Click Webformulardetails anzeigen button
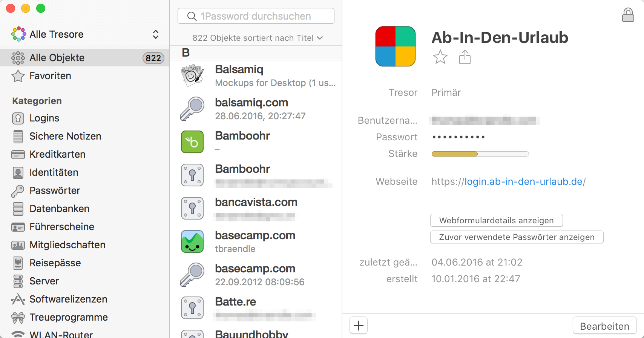Image resolution: width=644 pixels, height=338 pixels. coord(496,220)
